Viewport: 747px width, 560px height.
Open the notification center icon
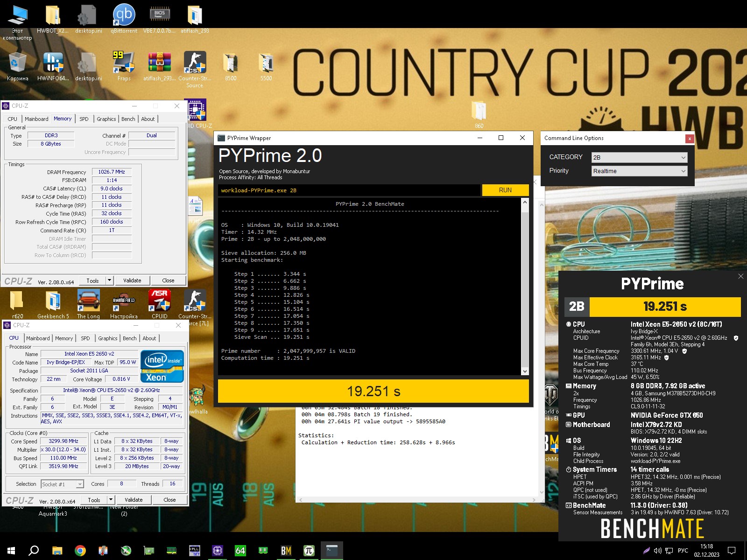click(732, 551)
